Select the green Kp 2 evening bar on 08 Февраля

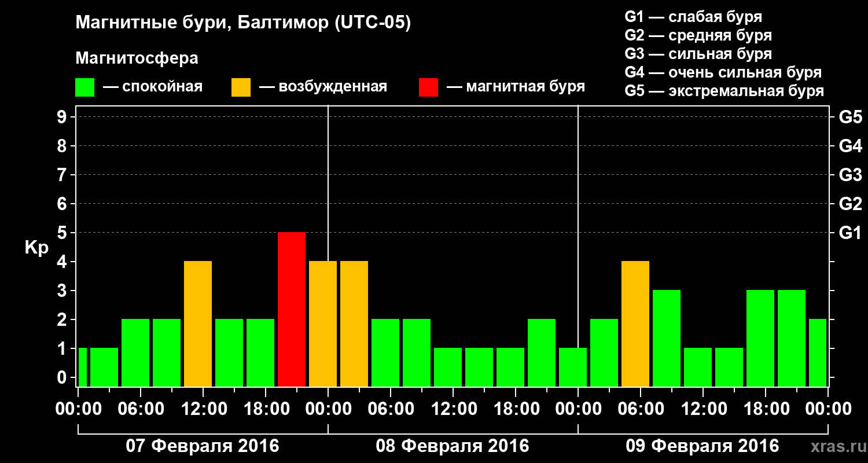542,352
